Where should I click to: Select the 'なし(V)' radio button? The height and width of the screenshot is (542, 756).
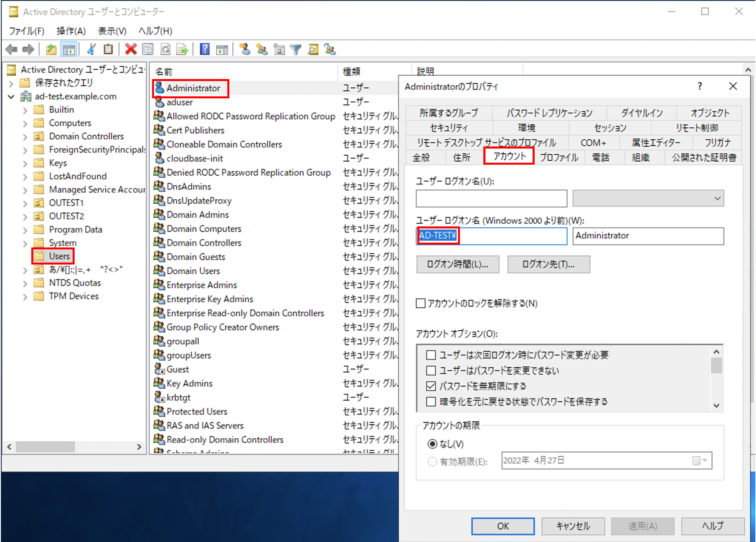pyautogui.click(x=432, y=444)
